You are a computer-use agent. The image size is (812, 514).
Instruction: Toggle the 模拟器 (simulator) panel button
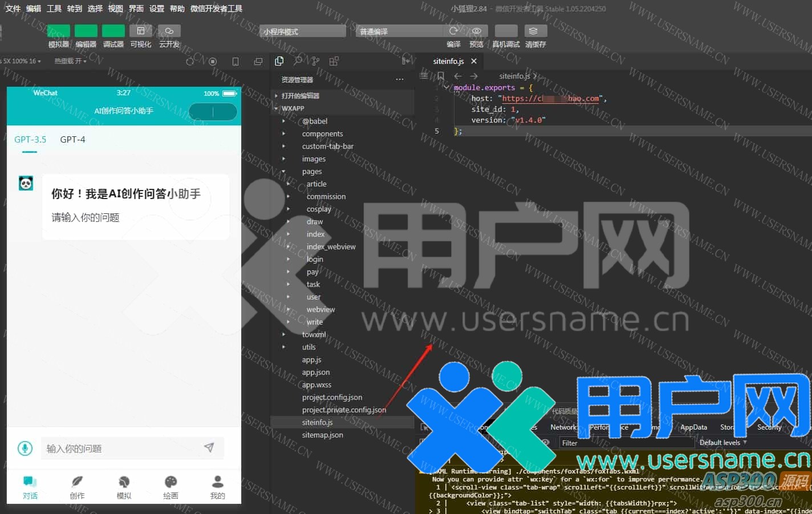(59, 31)
